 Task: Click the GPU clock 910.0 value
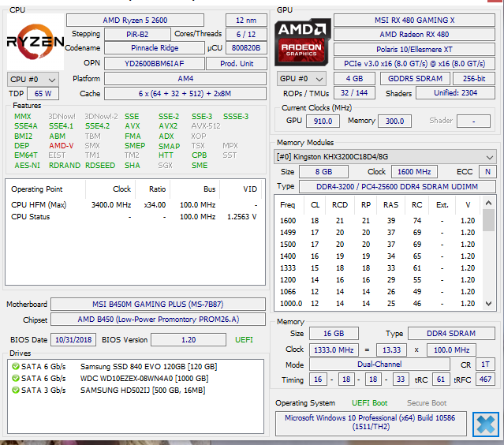[323, 122]
